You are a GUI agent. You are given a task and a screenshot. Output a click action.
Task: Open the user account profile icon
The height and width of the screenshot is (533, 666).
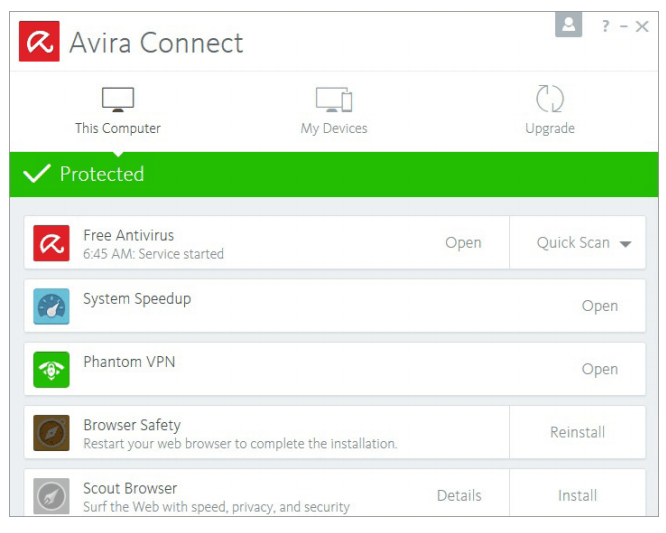[x=568, y=24]
